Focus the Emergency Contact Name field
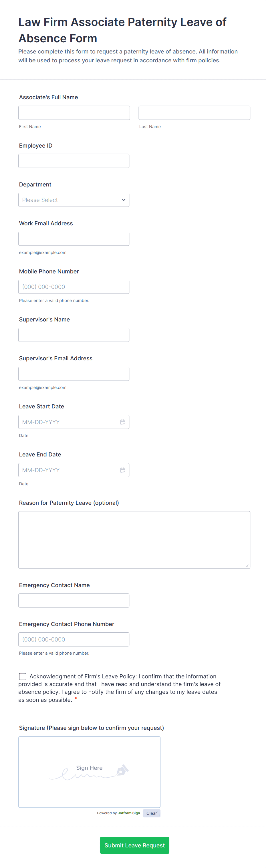This screenshot has height=868, width=266. pos(74,601)
